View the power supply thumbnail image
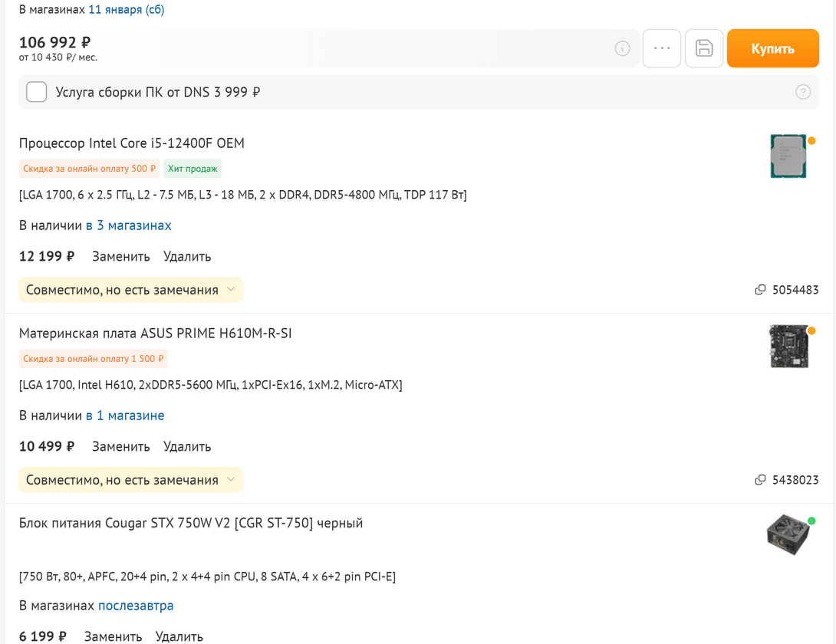This screenshot has height=644, width=836. [788, 535]
